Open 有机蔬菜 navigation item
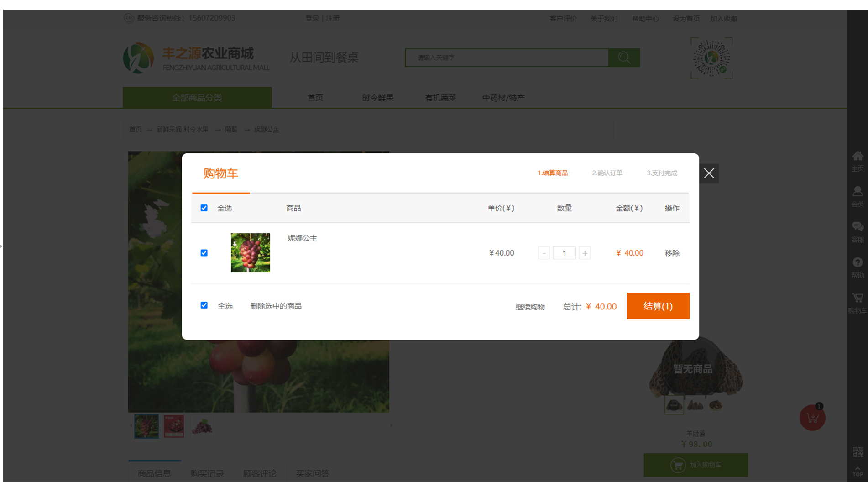 440,98
